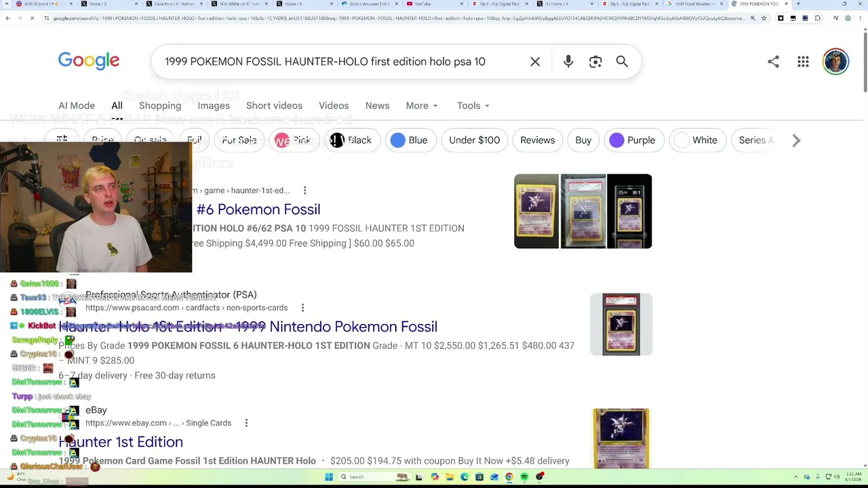The height and width of the screenshot is (488, 868).
Task: Click the Google search query text field
Action: [x=325, y=62]
